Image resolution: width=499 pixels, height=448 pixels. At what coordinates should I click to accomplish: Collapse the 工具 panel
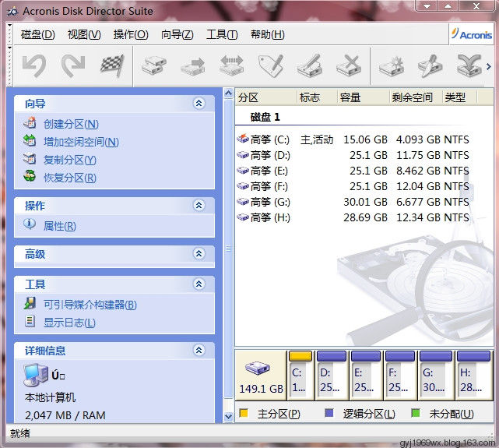coord(199,284)
